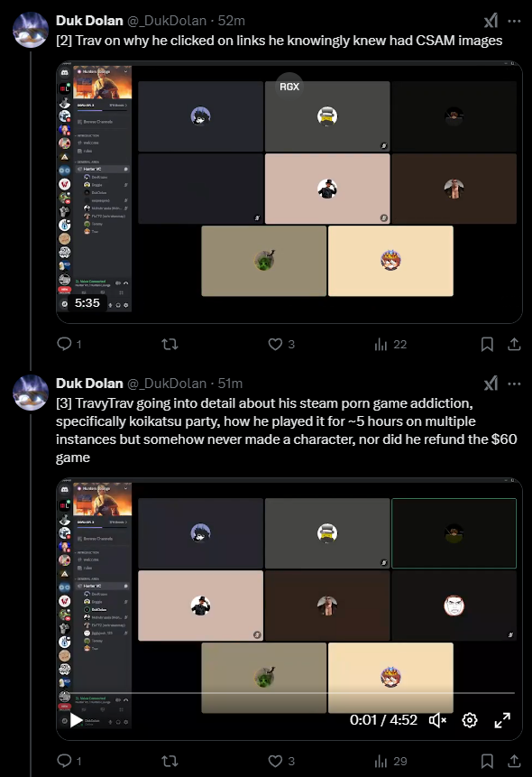
Task: Open Grok icon on the second post
Action: (x=491, y=384)
